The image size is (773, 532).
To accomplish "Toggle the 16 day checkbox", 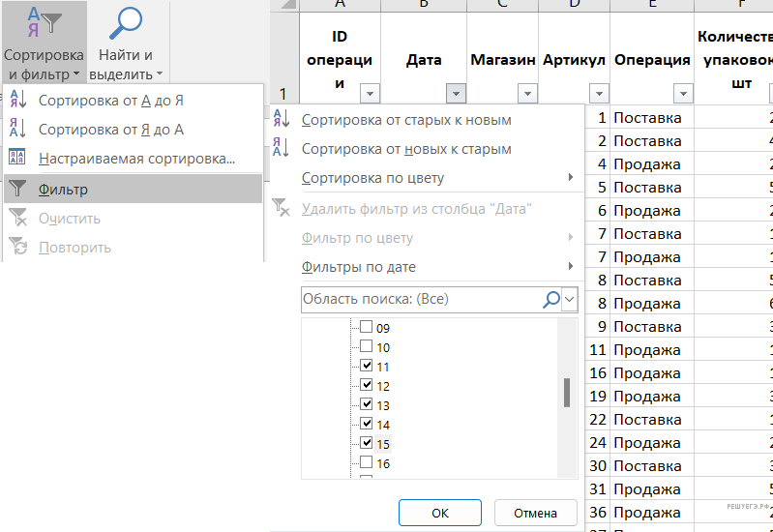I will [x=366, y=463].
